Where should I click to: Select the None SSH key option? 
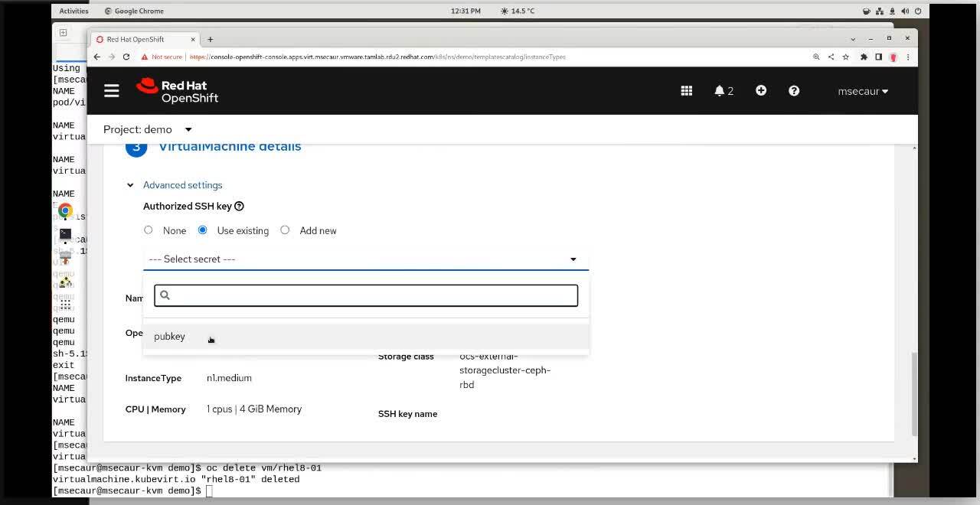coord(149,230)
